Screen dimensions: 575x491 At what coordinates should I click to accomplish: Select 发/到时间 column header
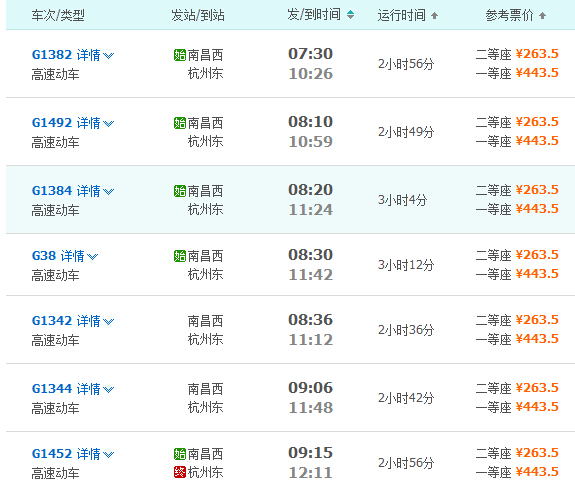(x=314, y=15)
